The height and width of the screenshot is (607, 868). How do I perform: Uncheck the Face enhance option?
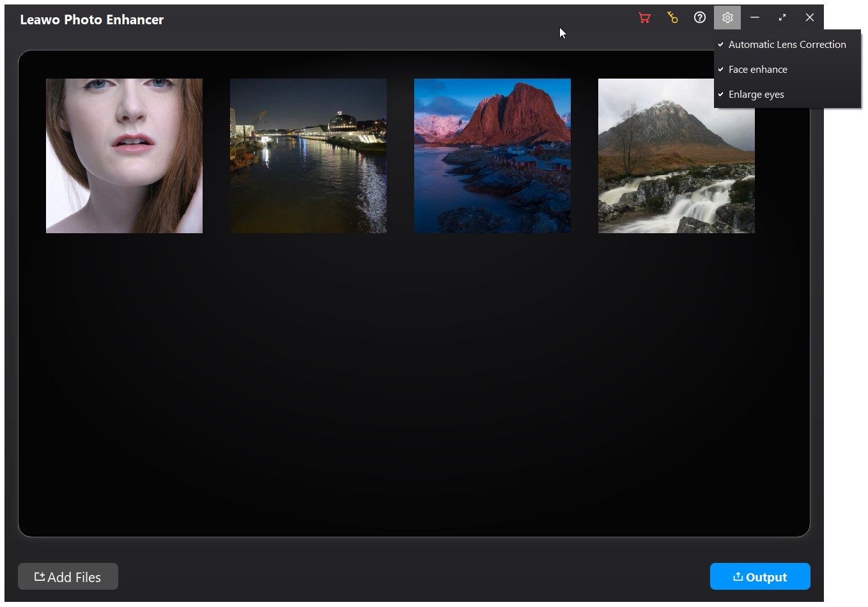pyautogui.click(x=757, y=70)
